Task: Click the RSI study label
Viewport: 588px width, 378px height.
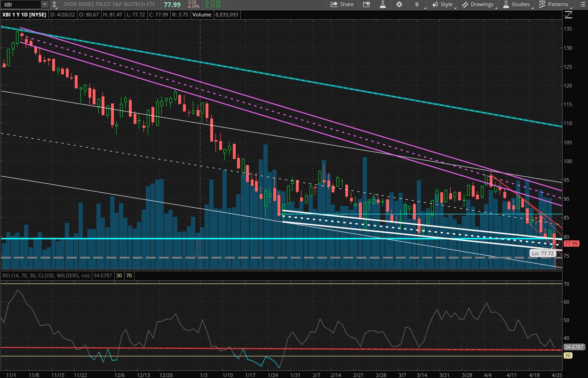Action: (46, 276)
